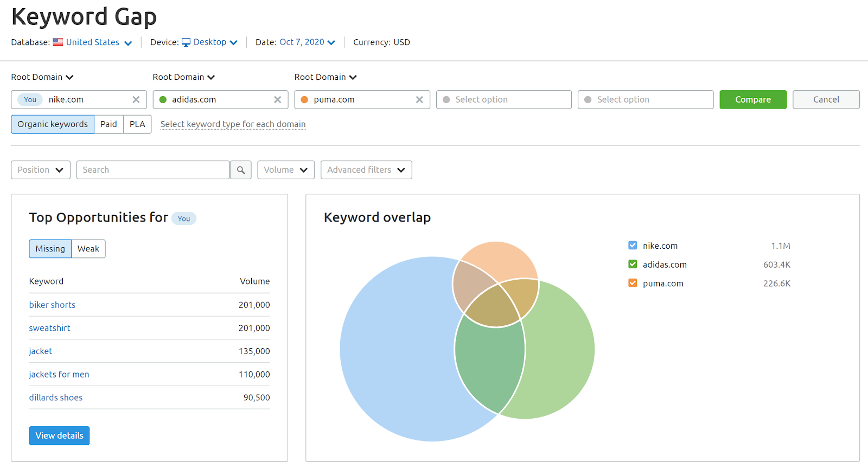Click the keyword Search input field
868x473 pixels.
pos(153,170)
